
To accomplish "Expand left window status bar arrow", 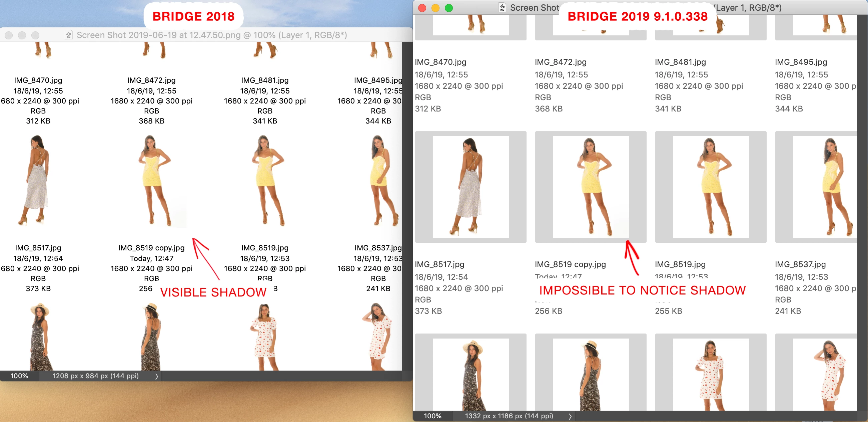I will click(157, 376).
